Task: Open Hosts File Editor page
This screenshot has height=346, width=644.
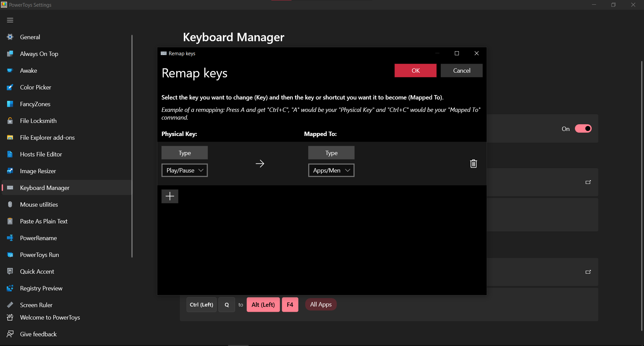Action: point(66,154)
